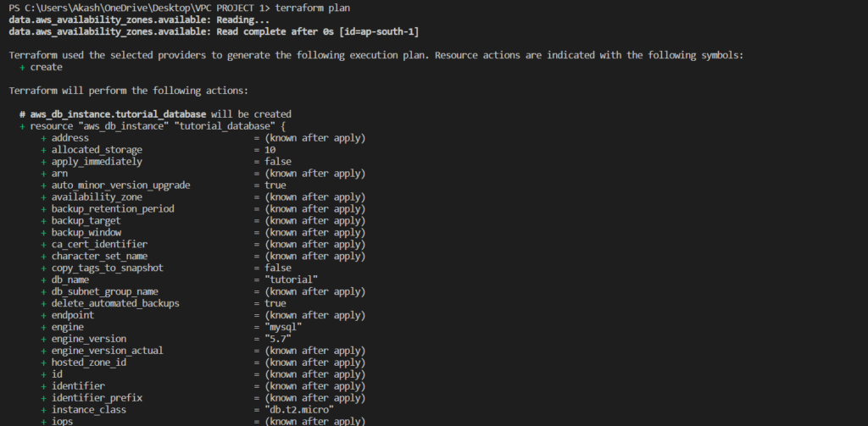This screenshot has width=868, height=426.
Task: Click the backup_retention_period attribute
Action: point(113,209)
